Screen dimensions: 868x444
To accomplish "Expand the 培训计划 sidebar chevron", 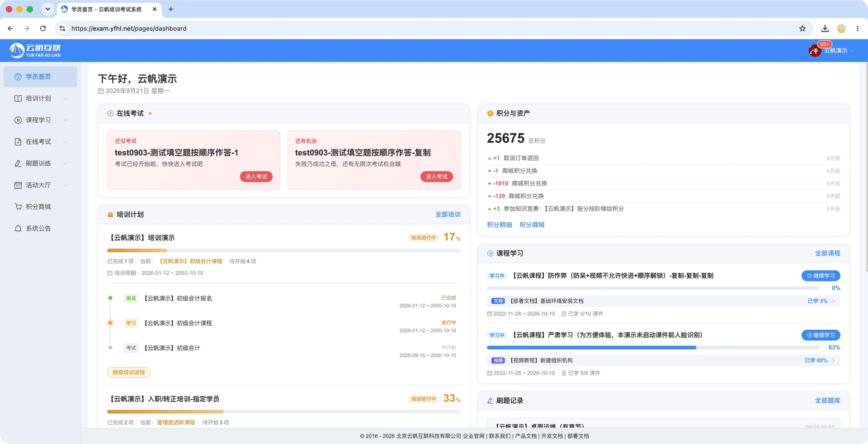I will tap(66, 98).
